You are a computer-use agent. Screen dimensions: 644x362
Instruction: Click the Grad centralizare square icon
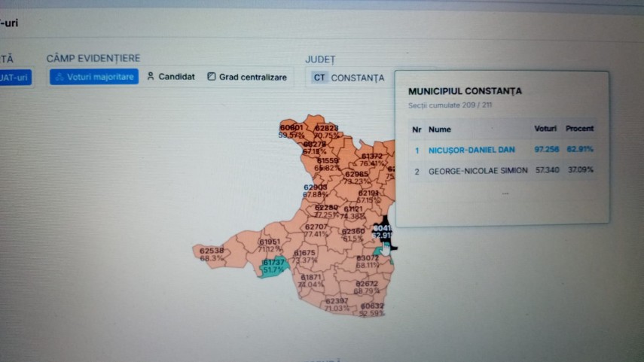pyautogui.click(x=211, y=77)
